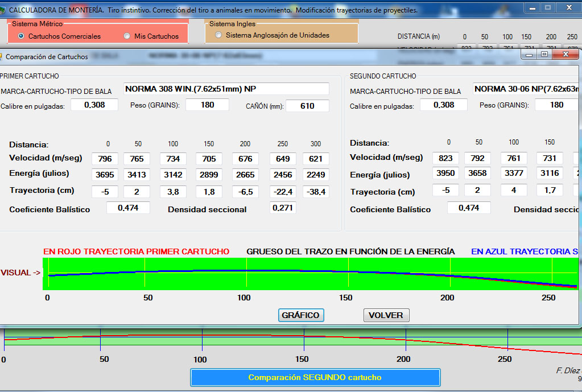Select the first cartridge Peso field showing 180
This screenshot has height=392, width=582.
207,105
